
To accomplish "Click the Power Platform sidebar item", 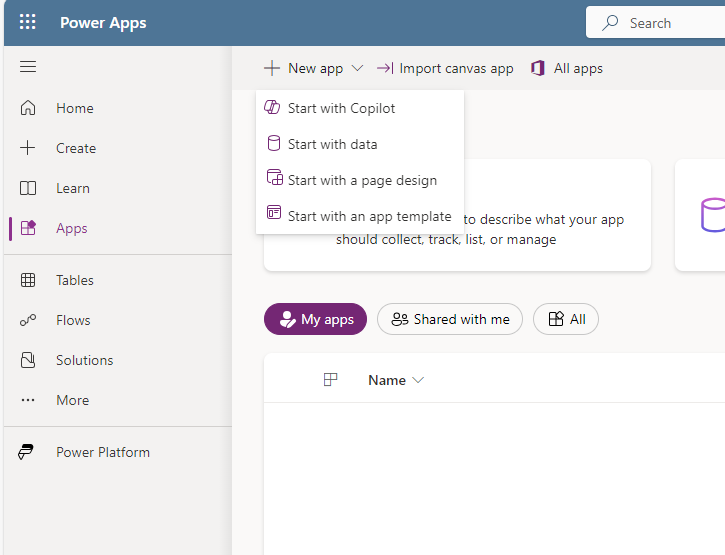I will pos(102,452).
